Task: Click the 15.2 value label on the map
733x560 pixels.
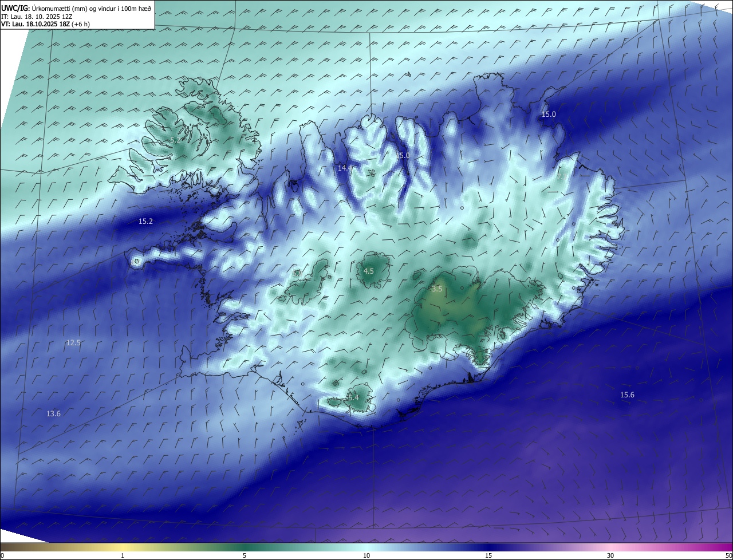Action: 146,221
